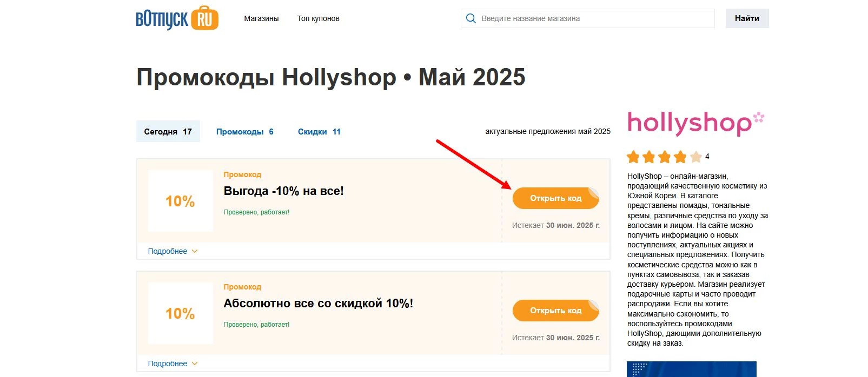Click Открыть код for Выгода -10% на все

point(555,198)
